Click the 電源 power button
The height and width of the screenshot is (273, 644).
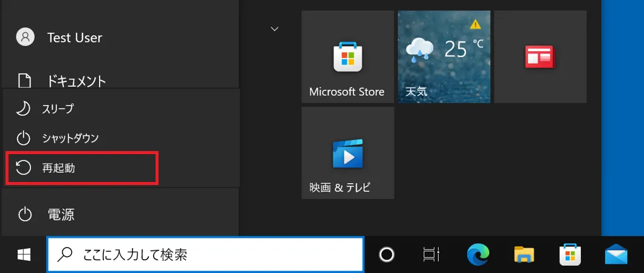(120, 214)
